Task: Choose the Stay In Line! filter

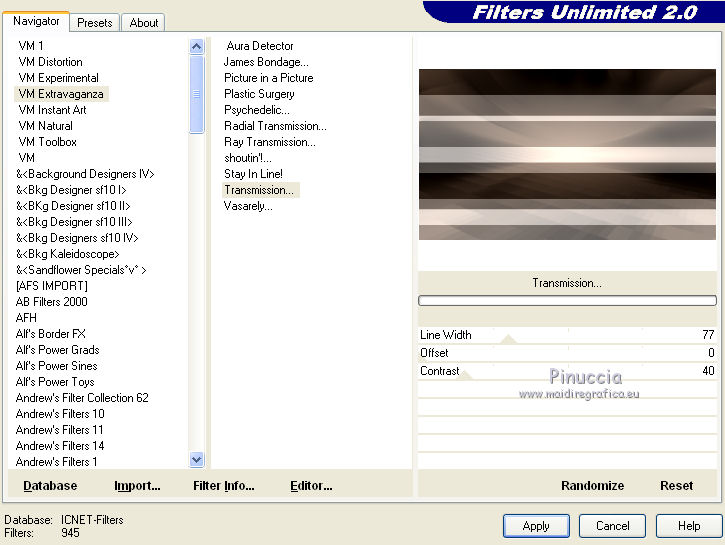Action: click(x=253, y=174)
